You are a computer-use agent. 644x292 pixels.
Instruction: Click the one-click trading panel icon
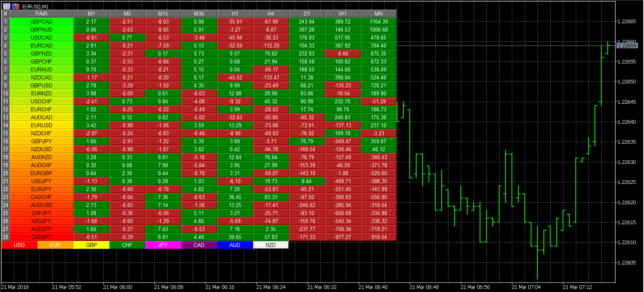pyautogui.click(x=7, y=6)
